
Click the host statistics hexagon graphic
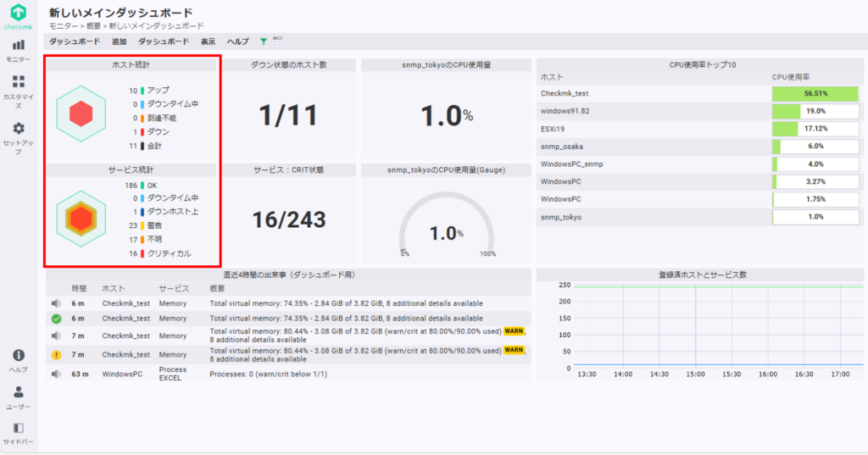click(x=81, y=114)
